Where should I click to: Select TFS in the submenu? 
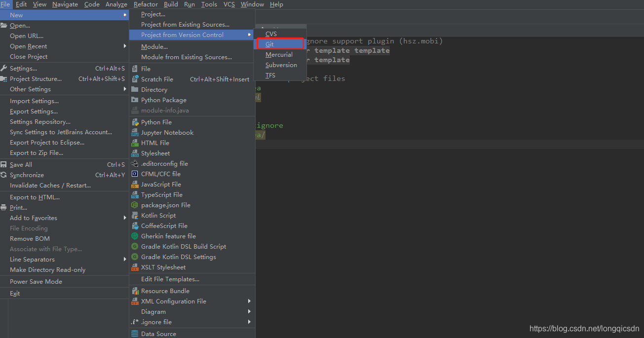coord(280,75)
